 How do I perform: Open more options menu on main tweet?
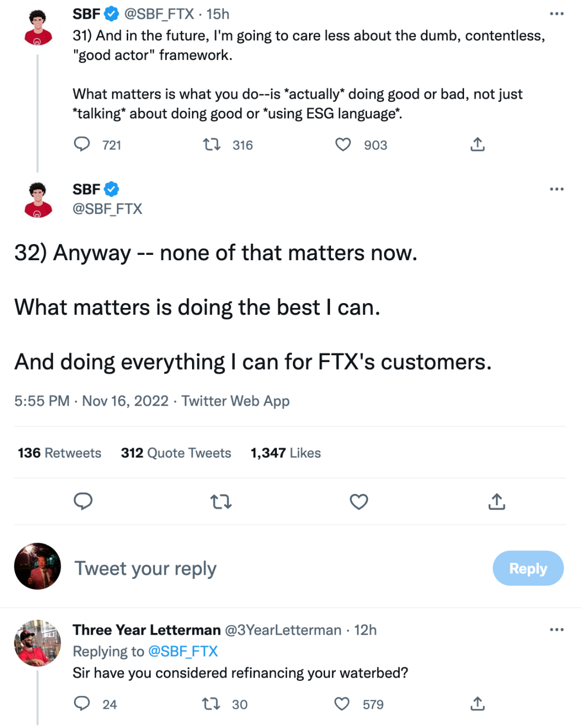pos(557,189)
